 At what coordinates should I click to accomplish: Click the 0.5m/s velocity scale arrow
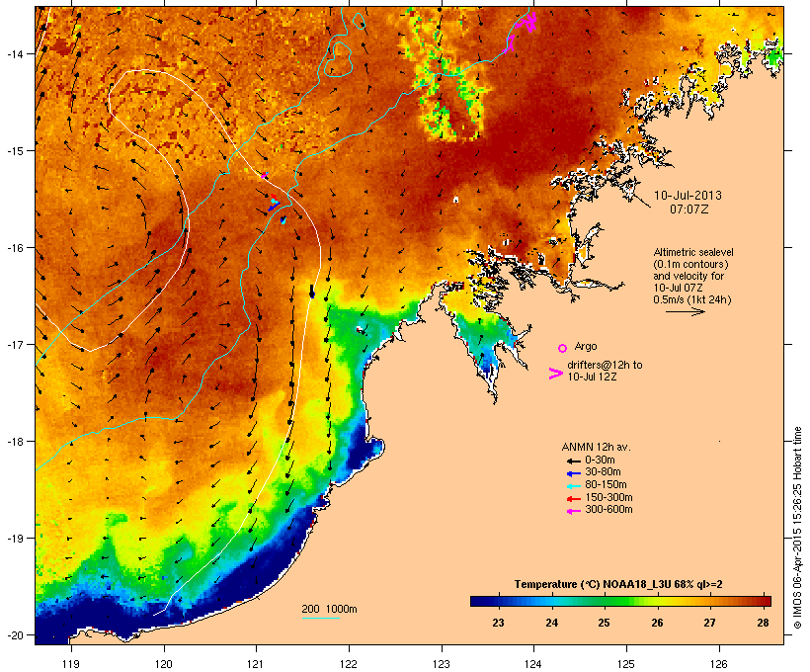tap(685, 311)
